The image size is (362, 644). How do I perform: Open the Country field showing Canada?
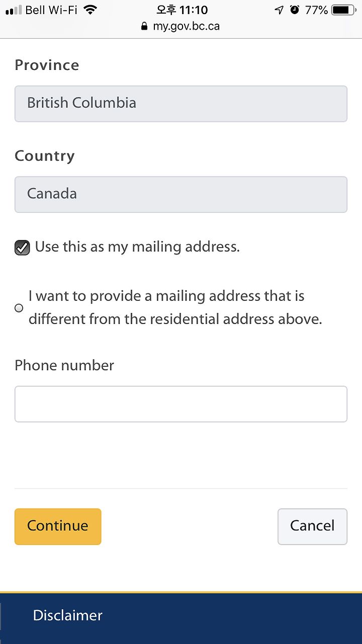pyautogui.click(x=181, y=194)
